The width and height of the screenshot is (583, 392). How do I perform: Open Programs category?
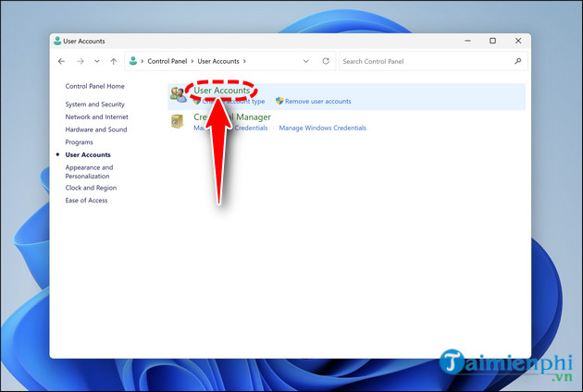point(79,142)
